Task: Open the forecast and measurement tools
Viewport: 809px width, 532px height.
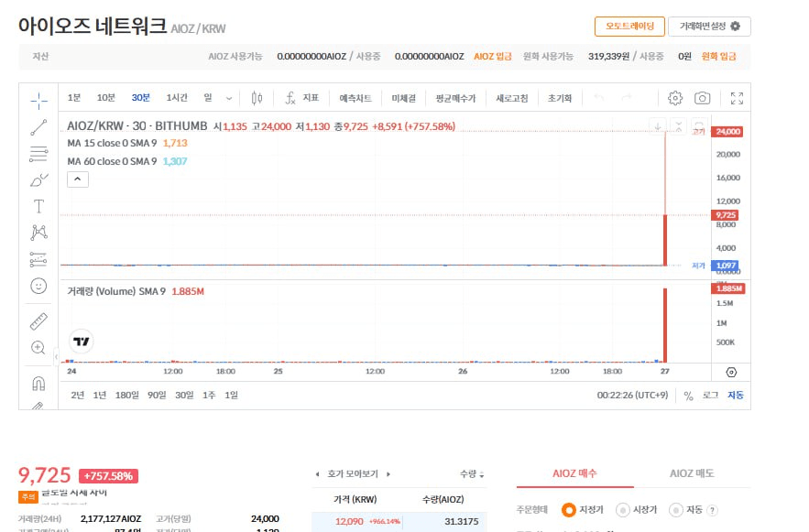Action: point(38,259)
